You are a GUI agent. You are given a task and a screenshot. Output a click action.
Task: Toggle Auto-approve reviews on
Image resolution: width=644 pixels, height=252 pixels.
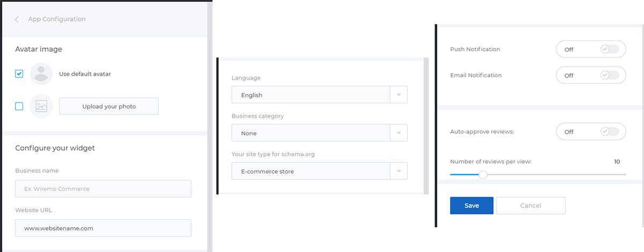pyautogui.click(x=591, y=132)
